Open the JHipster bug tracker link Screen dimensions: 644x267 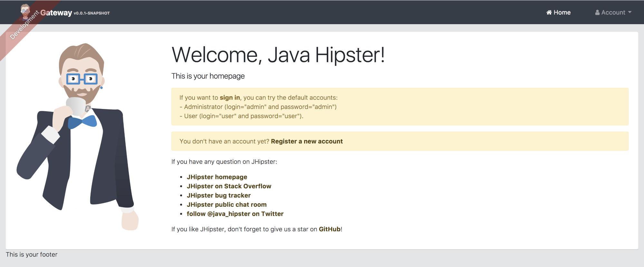[x=218, y=195]
